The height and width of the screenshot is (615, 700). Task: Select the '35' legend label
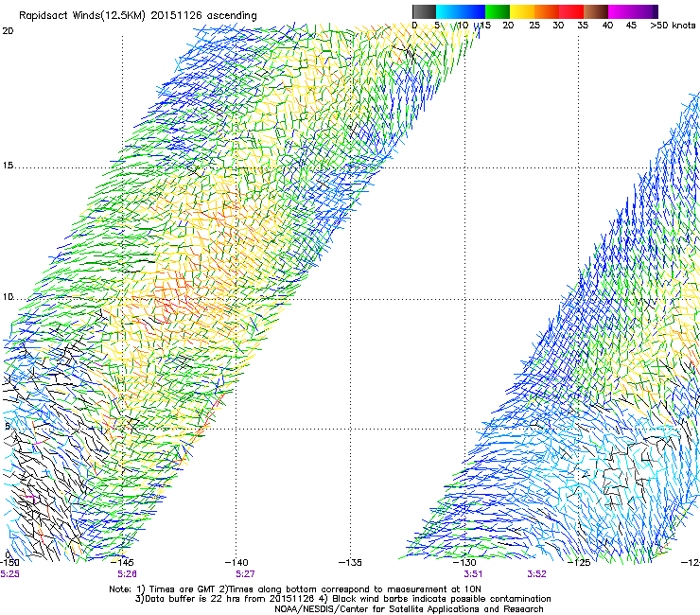pos(583,25)
